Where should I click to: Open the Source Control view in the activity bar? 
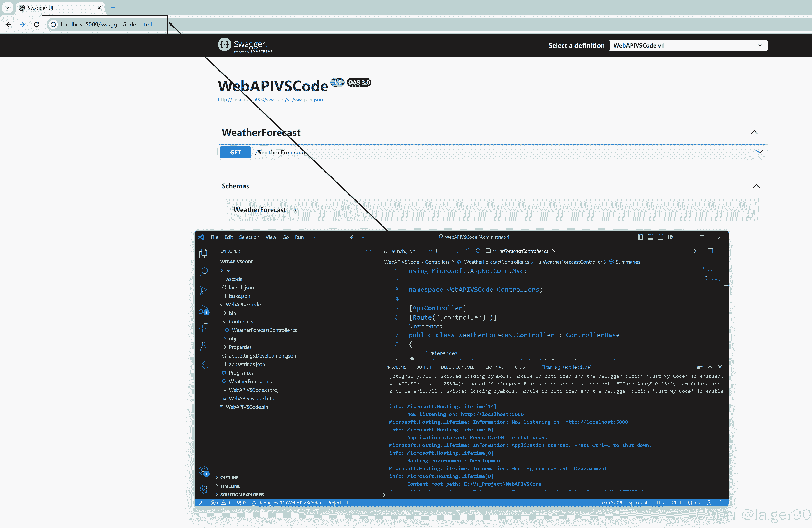pos(203,290)
